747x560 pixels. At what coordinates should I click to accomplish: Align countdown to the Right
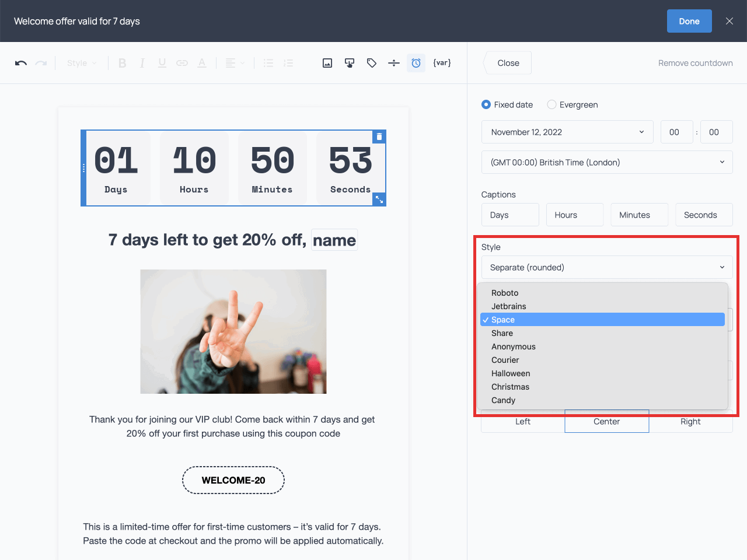pyautogui.click(x=690, y=421)
